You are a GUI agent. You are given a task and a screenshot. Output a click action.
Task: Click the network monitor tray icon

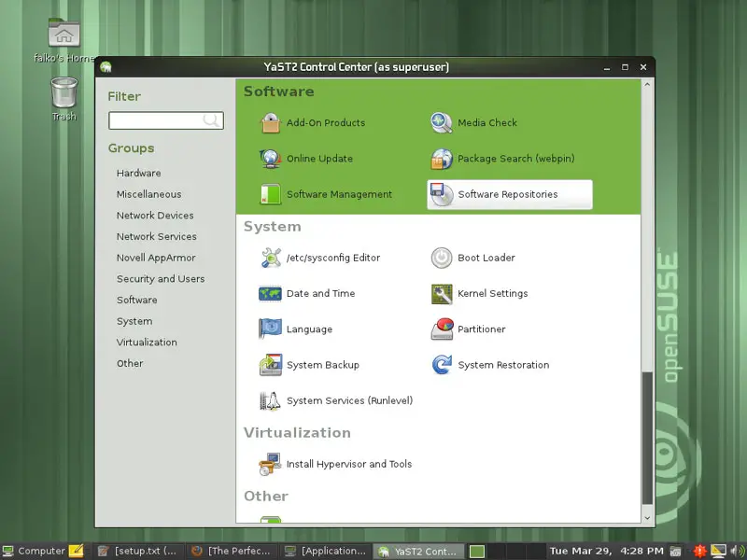click(718, 551)
